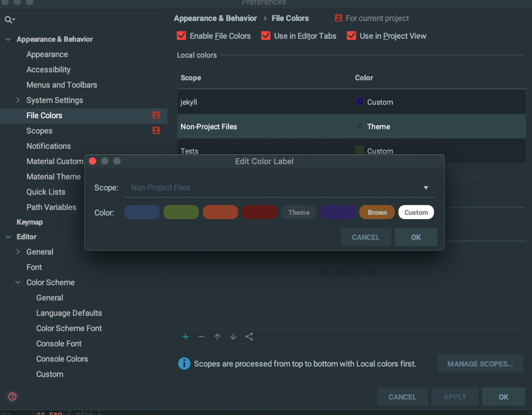
Task: Toggle Use in Project View
Action: point(351,36)
